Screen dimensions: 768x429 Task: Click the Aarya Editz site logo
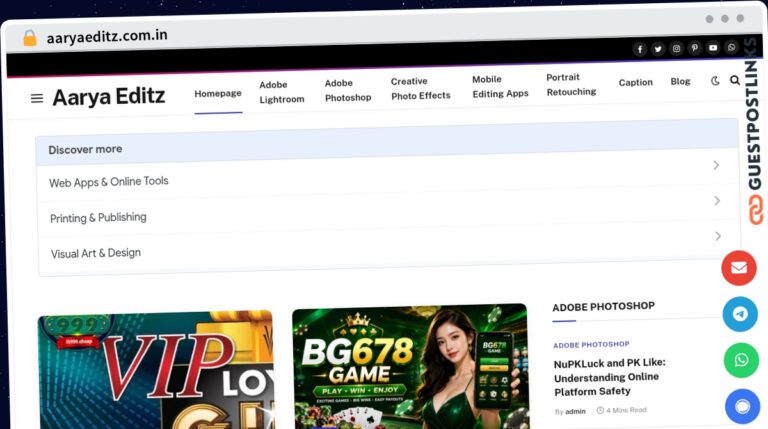point(109,96)
